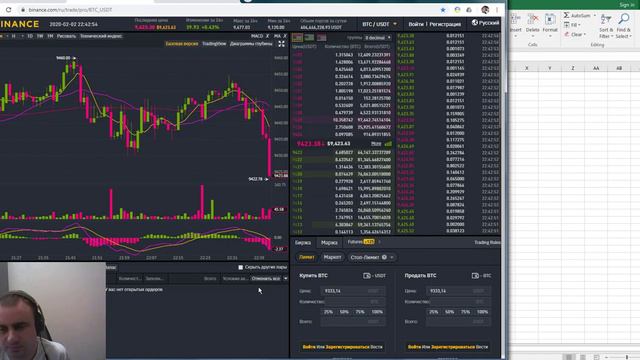Set the sell amount to 100%
The width and height of the screenshot is (640, 360).
[x=482, y=312]
